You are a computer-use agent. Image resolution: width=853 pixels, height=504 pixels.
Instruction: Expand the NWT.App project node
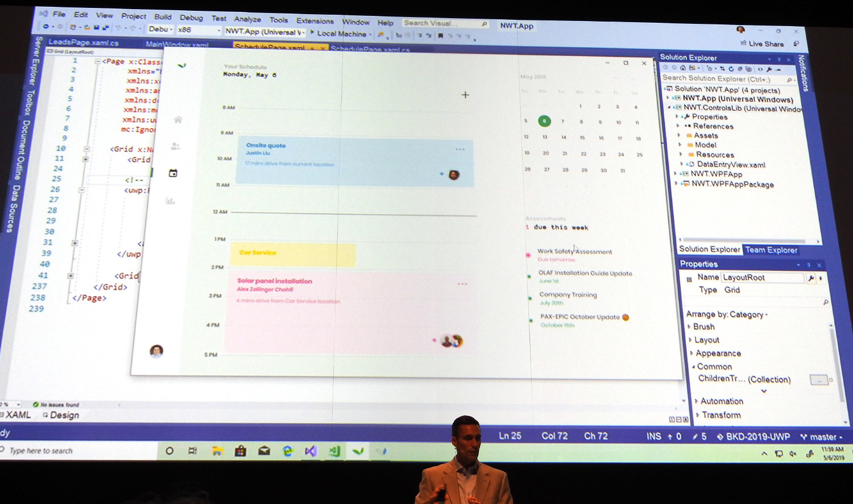pos(669,98)
